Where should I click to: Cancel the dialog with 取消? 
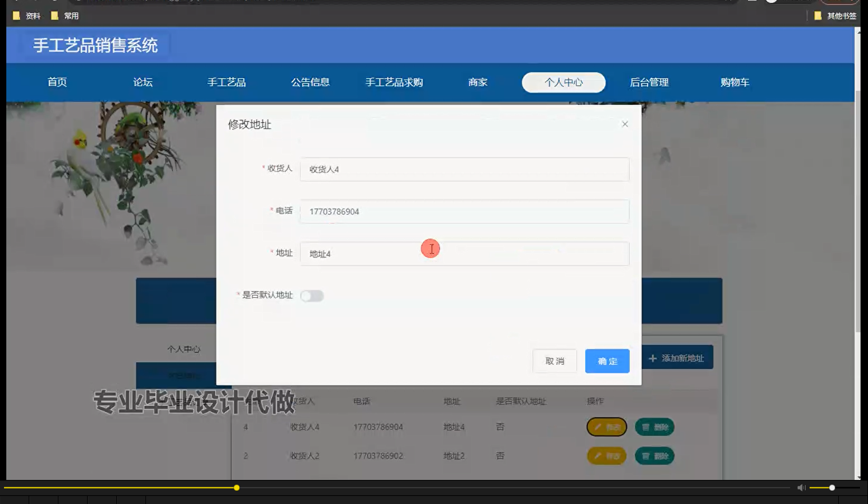pyautogui.click(x=554, y=361)
